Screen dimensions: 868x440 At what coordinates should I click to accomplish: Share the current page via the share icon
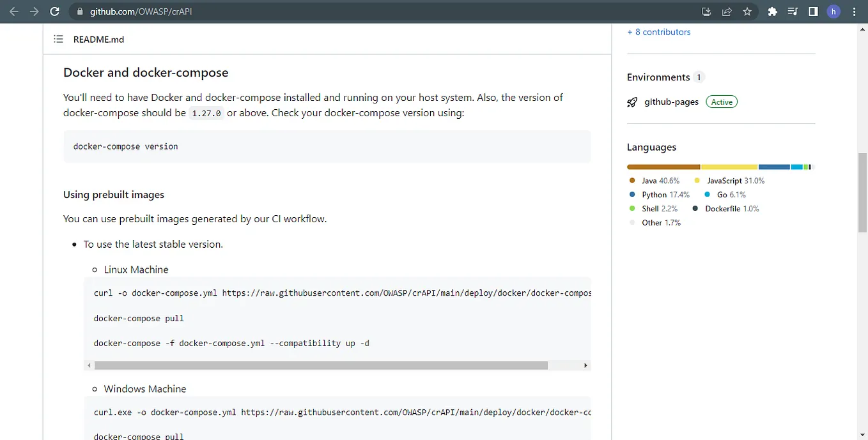click(x=727, y=11)
